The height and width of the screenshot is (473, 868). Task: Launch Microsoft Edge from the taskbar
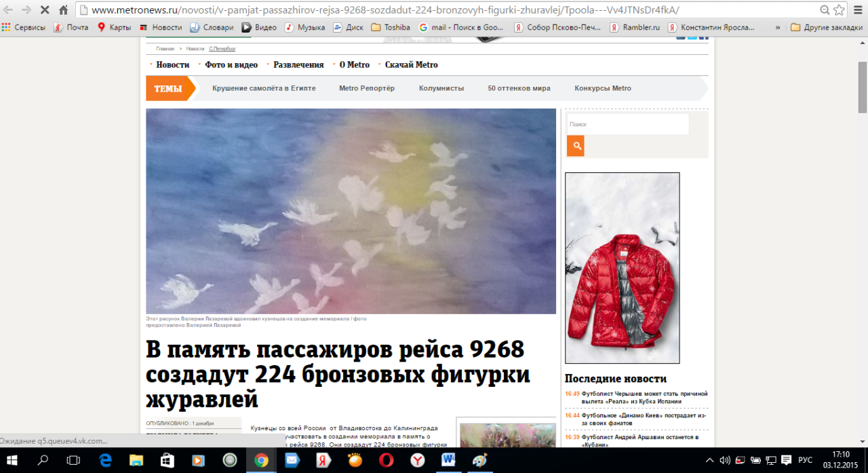[105, 460]
